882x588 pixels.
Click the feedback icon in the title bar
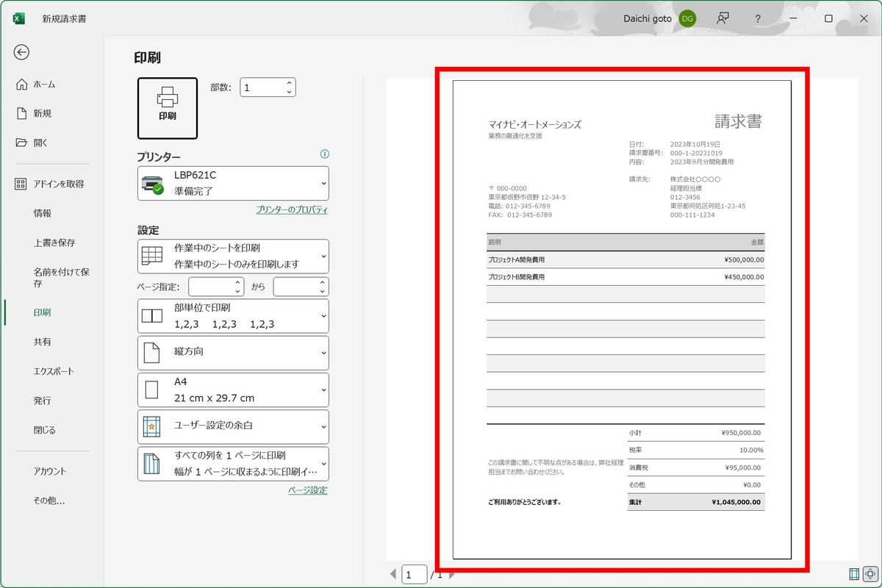tap(723, 18)
